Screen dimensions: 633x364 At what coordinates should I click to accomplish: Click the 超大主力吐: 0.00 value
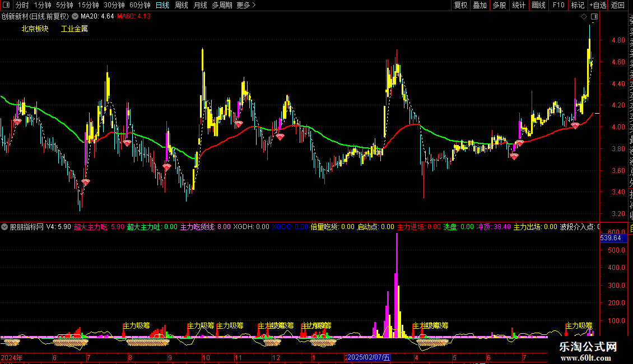152,227
